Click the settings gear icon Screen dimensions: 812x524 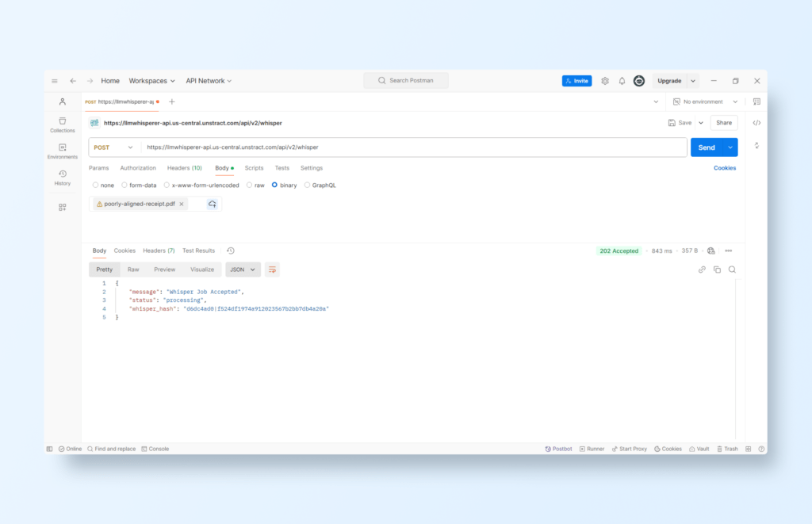(x=605, y=81)
